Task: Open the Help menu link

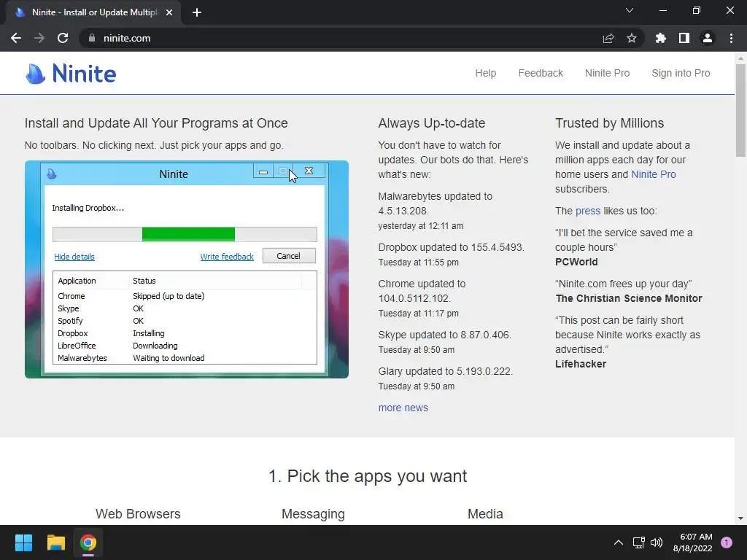Action: 485,73
